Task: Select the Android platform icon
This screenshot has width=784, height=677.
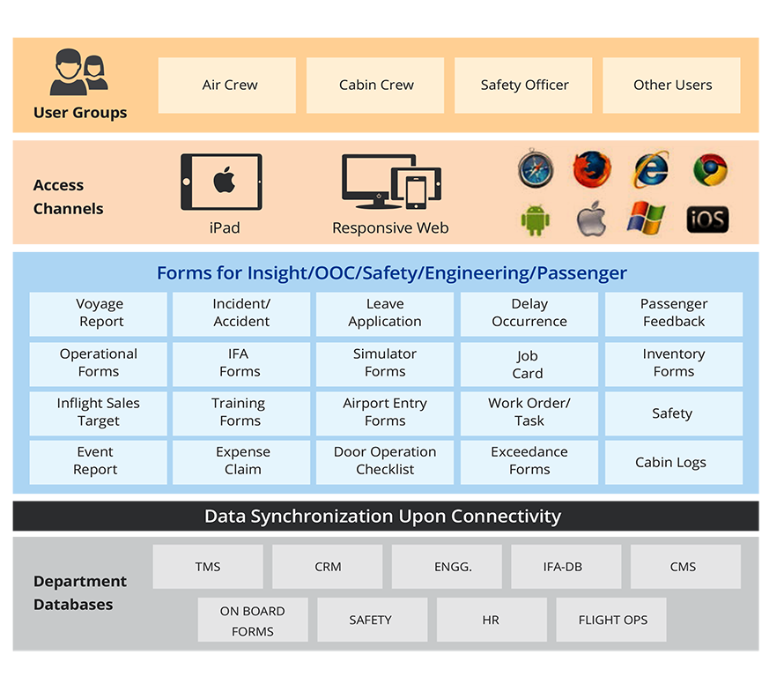Action: [x=536, y=219]
